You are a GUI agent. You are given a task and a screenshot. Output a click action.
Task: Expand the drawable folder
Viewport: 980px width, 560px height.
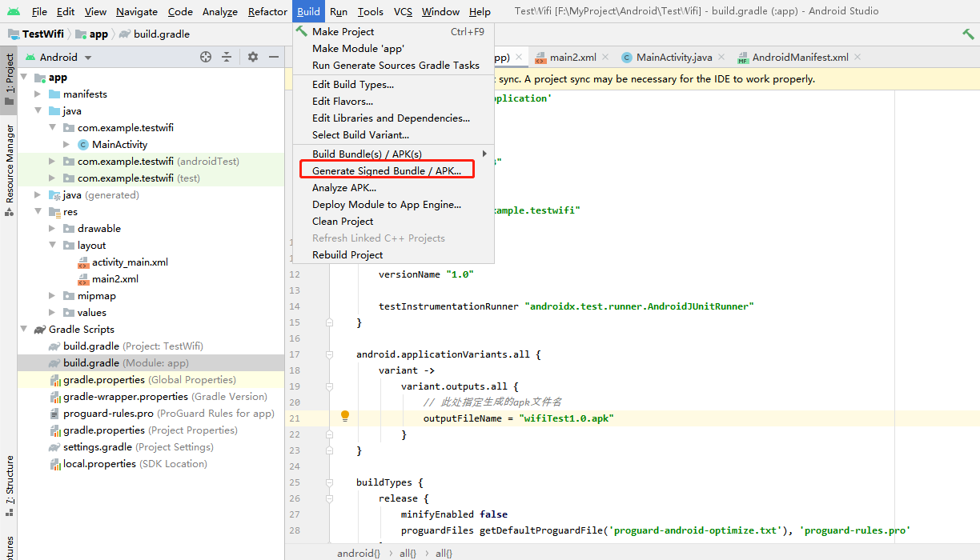pos(52,229)
